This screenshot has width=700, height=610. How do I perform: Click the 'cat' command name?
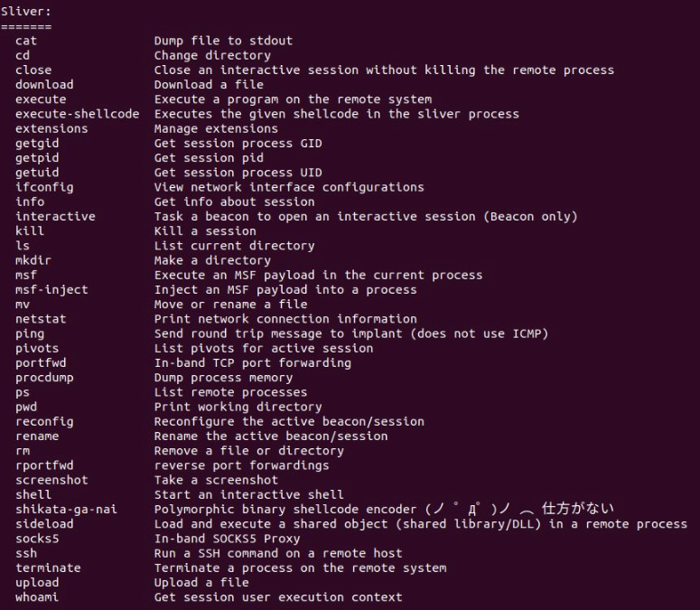pyautogui.click(x=26, y=41)
